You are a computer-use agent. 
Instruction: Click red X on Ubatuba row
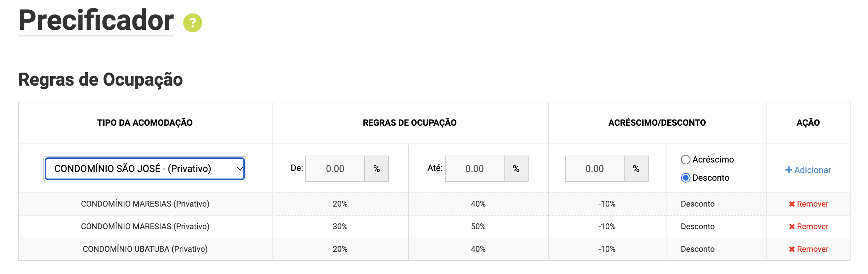click(x=792, y=249)
